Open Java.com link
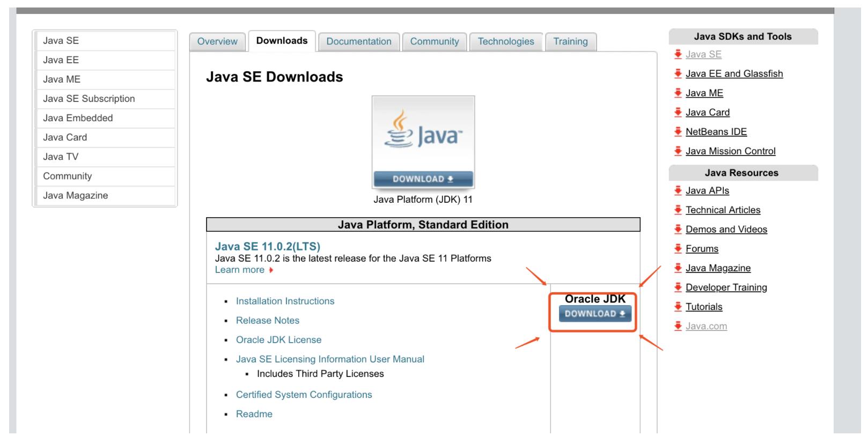Viewport: 868px width, 443px height. point(706,326)
